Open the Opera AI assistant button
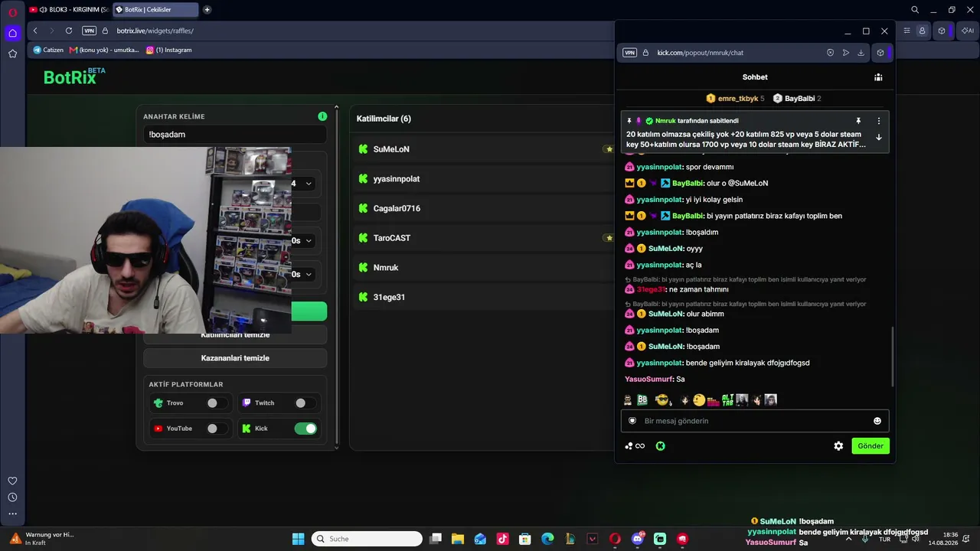Screen dimensions: 980x551 966,31
